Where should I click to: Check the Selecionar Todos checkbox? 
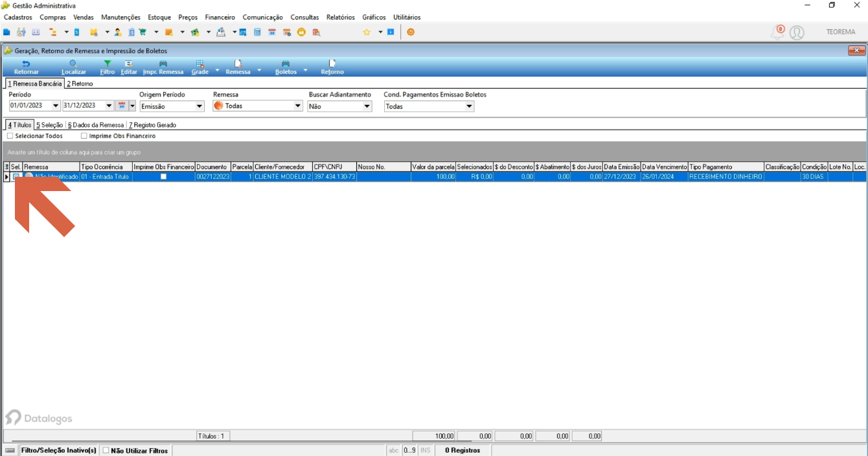click(10, 136)
